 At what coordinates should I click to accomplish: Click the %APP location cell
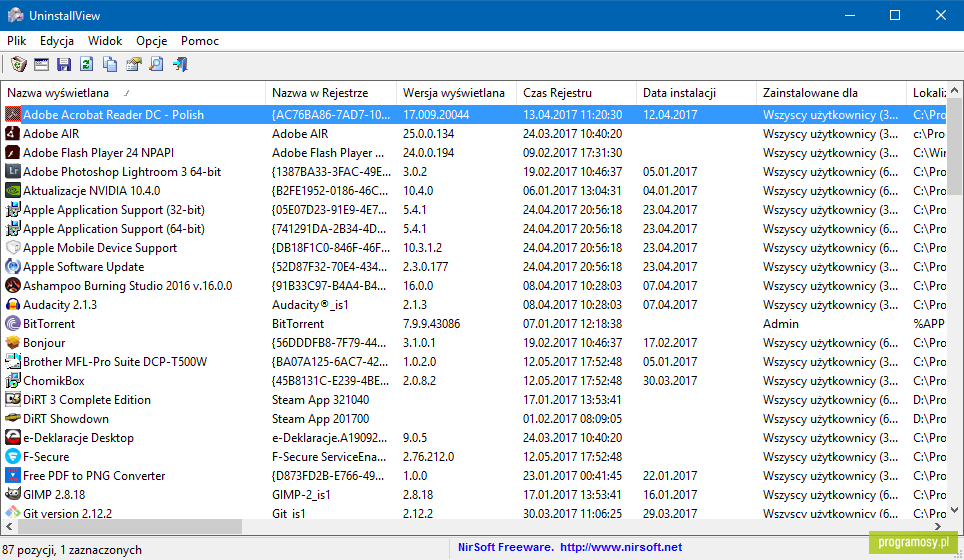[929, 324]
